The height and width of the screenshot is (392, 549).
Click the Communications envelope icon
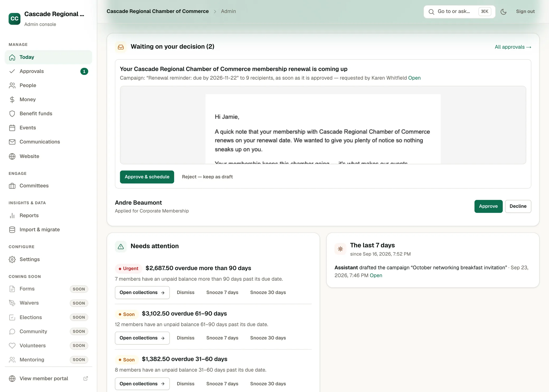(12, 142)
